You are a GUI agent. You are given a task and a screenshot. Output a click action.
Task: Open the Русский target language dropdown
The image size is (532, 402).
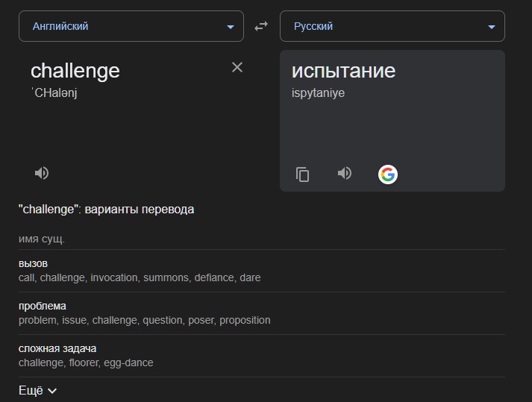click(x=392, y=26)
